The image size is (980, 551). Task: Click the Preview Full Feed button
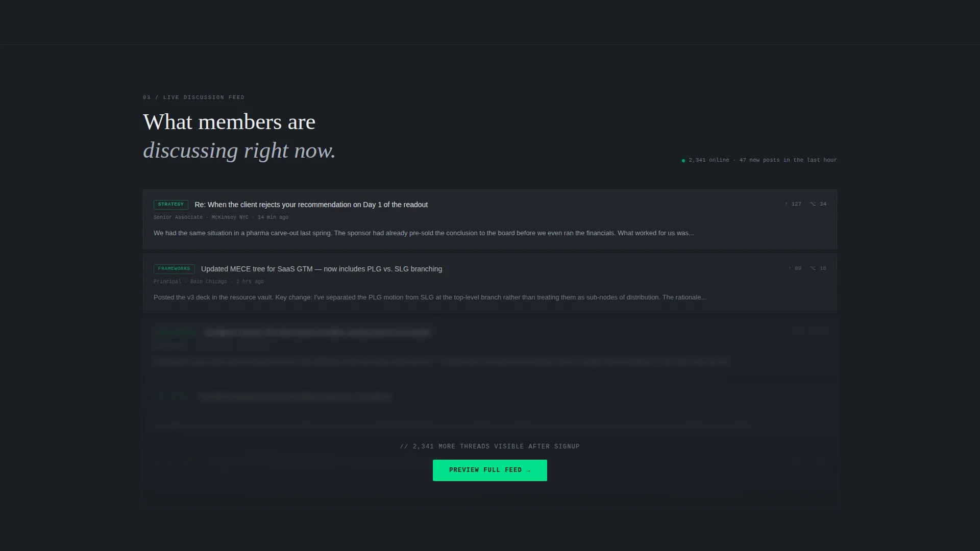point(490,470)
